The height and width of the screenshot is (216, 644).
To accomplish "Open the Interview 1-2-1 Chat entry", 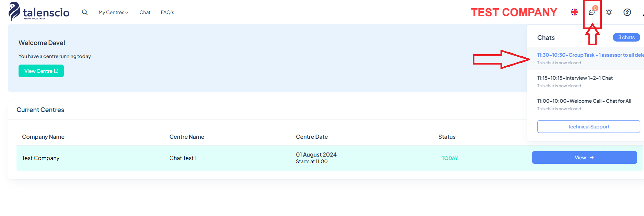I will [x=585, y=81].
